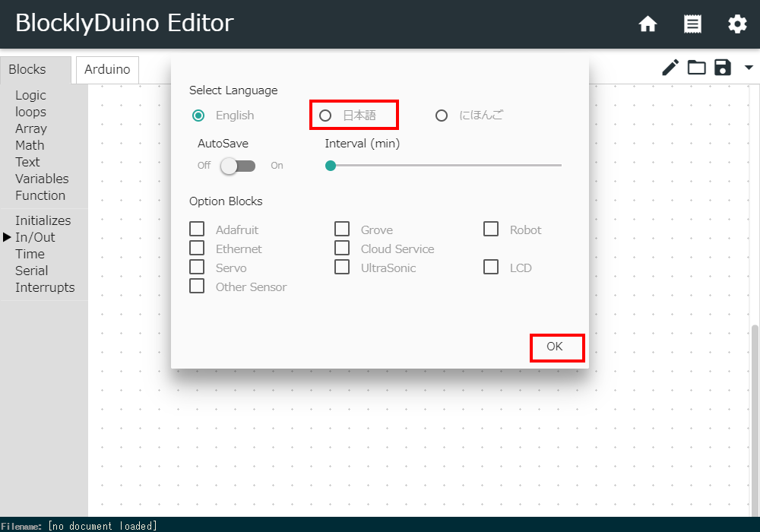Check the Grove blocks checkbox
Screen dimensions: 760x532
(342, 229)
